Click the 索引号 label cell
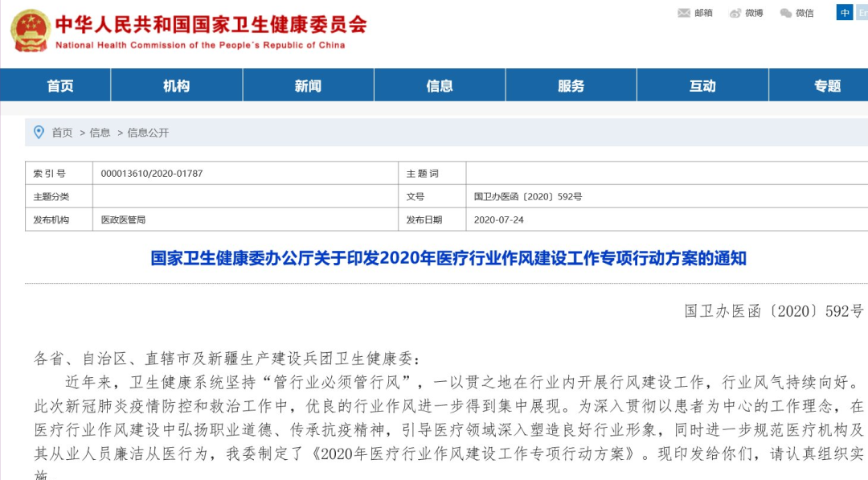868x480 pixels. click(59, 174)
